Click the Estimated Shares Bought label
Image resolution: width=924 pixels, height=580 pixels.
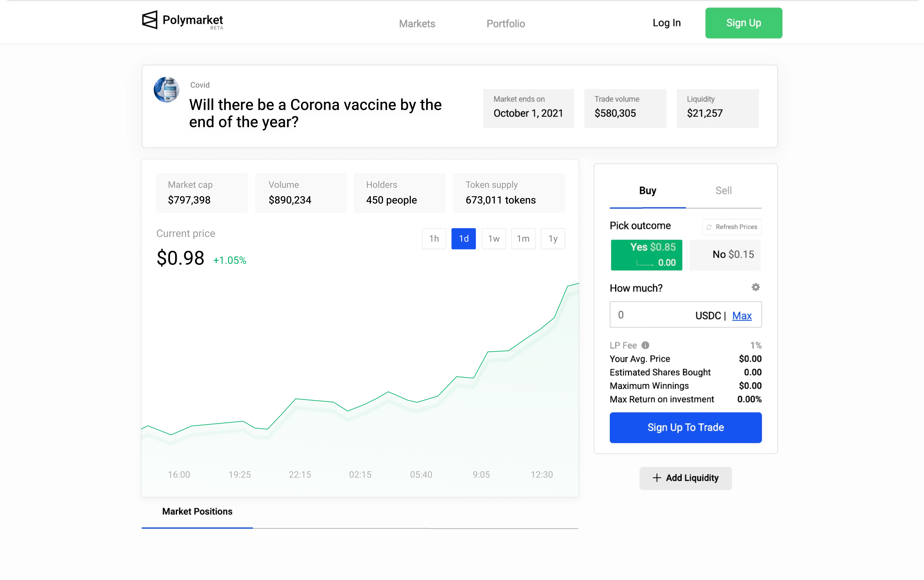tap(660, 372)
